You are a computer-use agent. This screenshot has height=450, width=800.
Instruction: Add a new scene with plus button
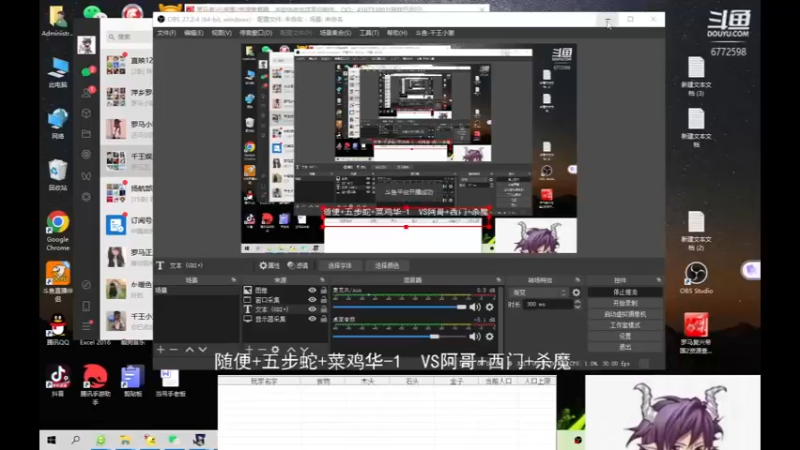pos(161,349)
